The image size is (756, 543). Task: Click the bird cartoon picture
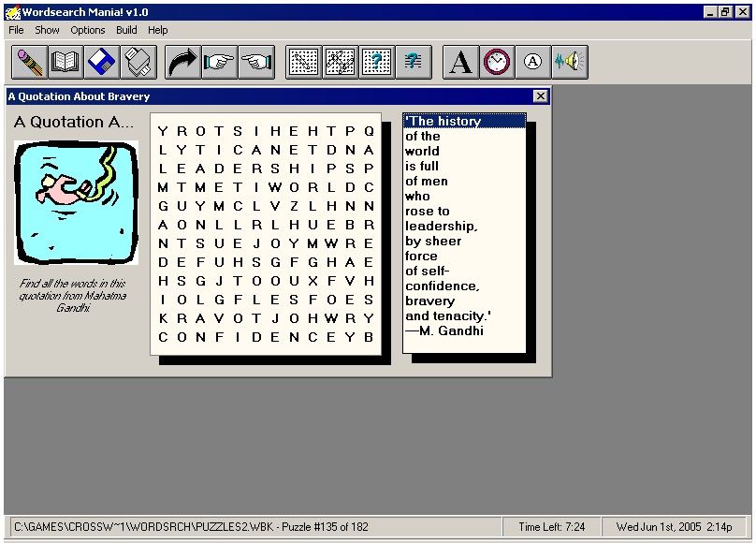(76, 202)
